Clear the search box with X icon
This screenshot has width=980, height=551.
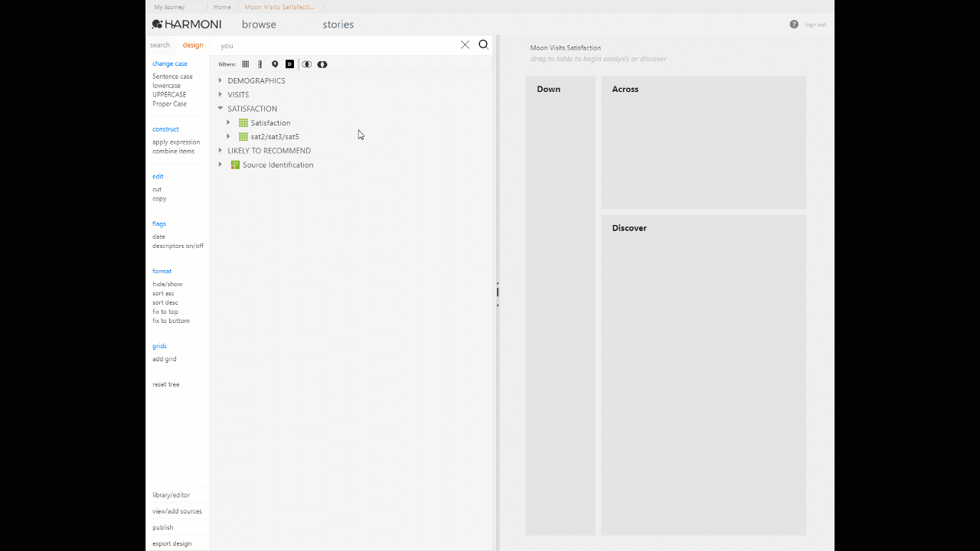465,44
